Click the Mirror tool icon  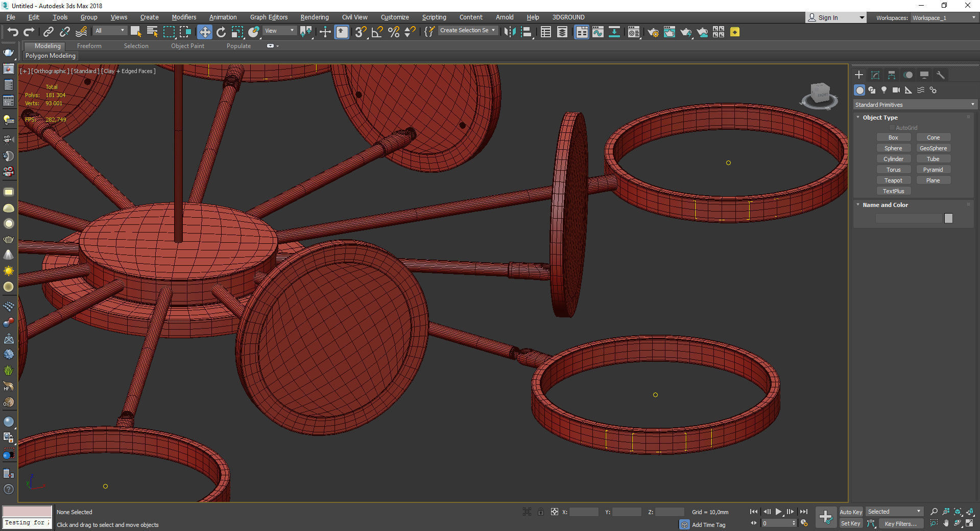[509, 32]
